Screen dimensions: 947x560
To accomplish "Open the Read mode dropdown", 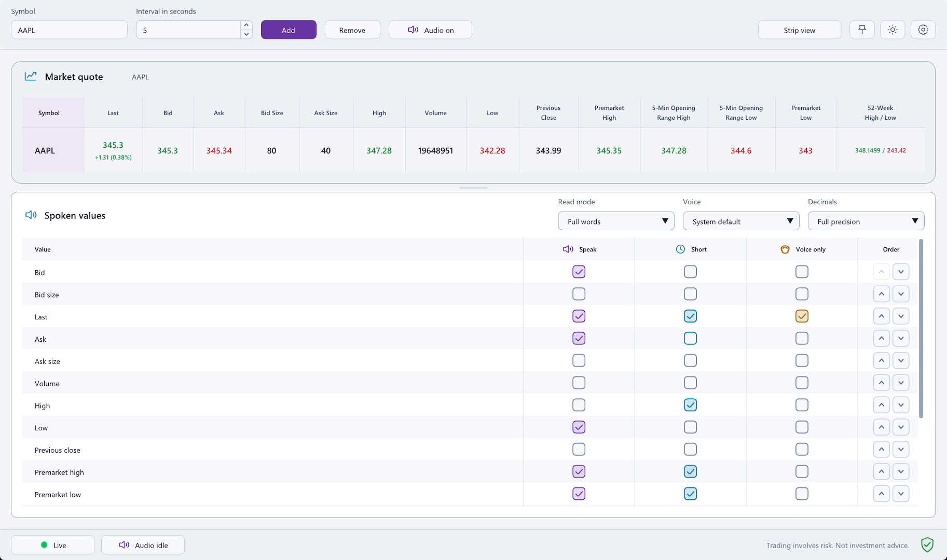I will click(616, 221).
